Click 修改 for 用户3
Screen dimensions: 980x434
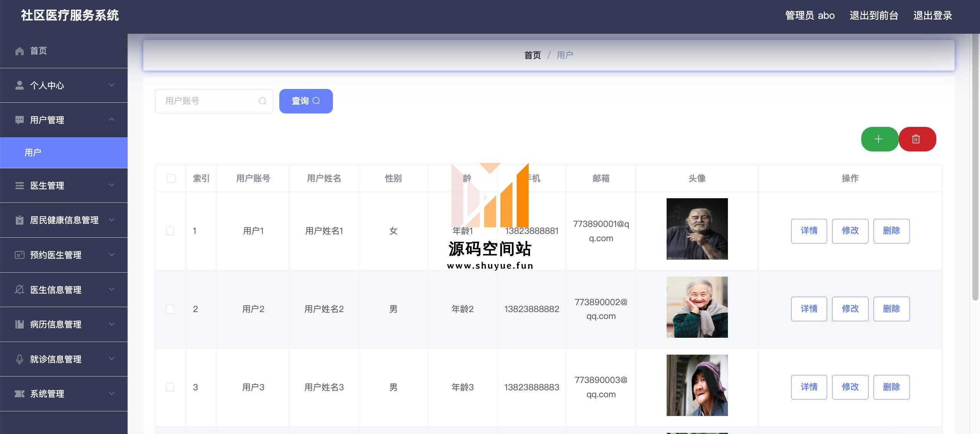click(850, 387)
